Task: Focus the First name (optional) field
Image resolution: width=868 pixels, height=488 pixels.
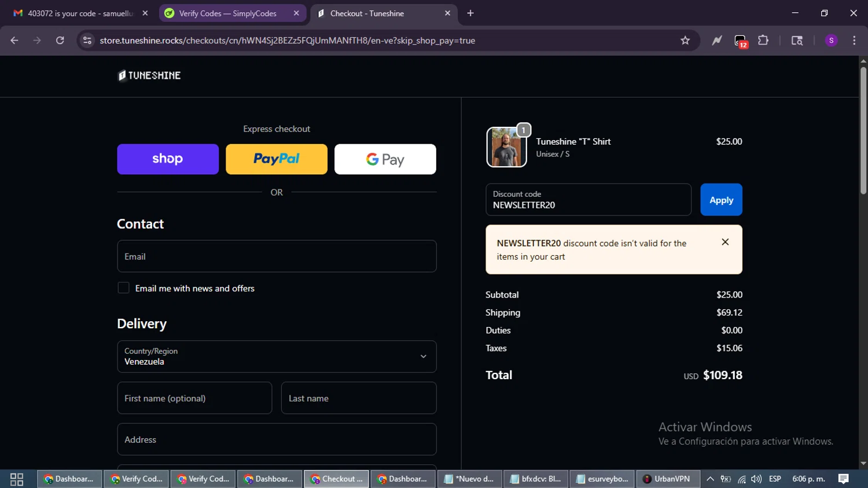Action: [194, 398]
